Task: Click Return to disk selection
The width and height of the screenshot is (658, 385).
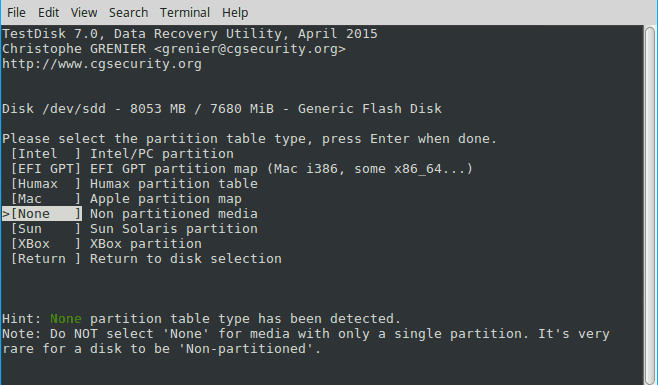Action: click(x=146, y=259)
